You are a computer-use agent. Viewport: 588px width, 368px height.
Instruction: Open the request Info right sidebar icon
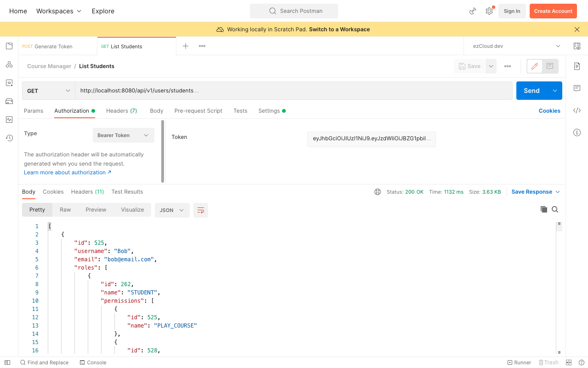[577, 132]
